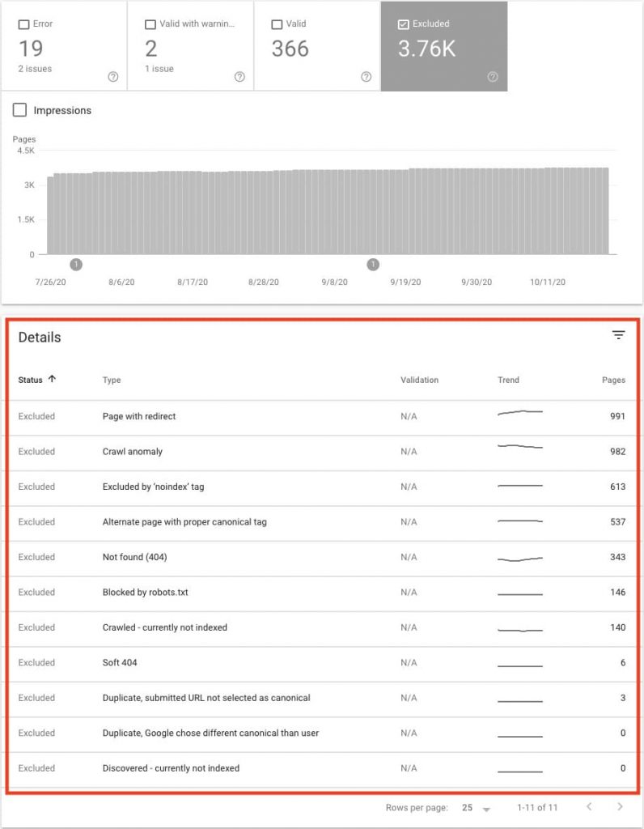Uncheck the Excluded checkbox
The width and height of the screenshot is (644, 829).
tap(404, 24)
